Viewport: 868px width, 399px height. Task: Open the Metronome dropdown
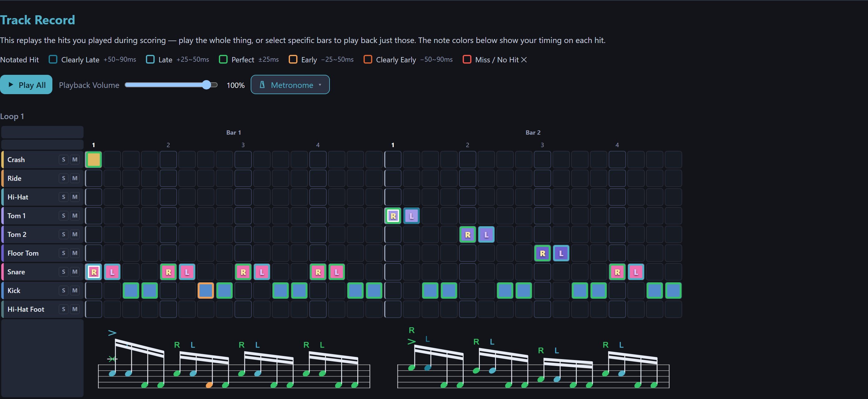[290, 84]
